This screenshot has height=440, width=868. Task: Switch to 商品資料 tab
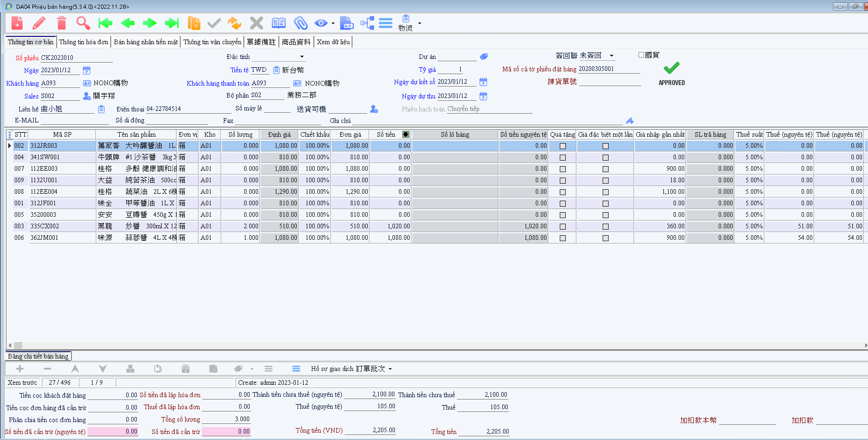296,42
